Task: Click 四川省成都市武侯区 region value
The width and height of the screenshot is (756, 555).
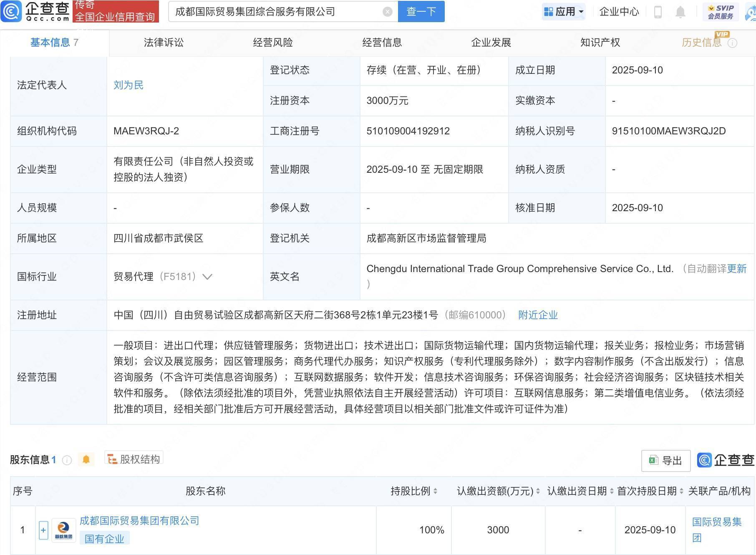Action: [158, 238]
